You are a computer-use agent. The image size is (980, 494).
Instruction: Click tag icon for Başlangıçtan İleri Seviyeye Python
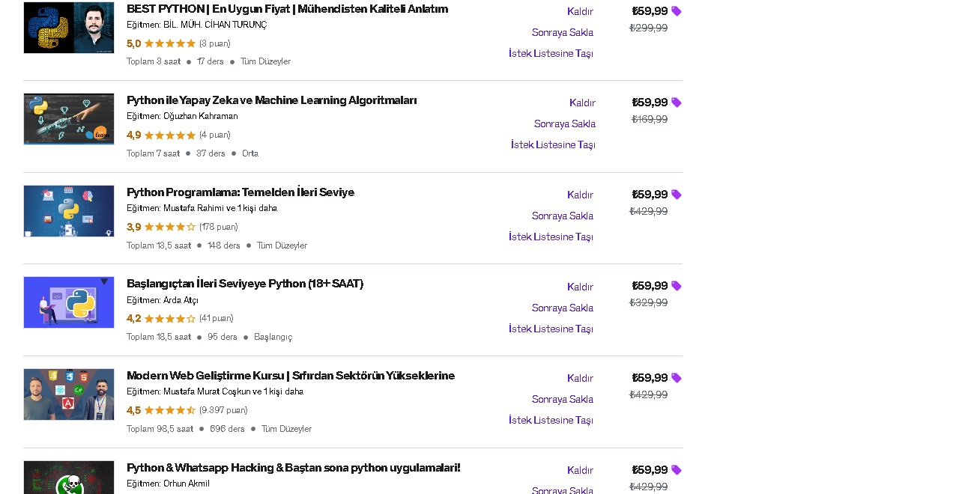677,286
